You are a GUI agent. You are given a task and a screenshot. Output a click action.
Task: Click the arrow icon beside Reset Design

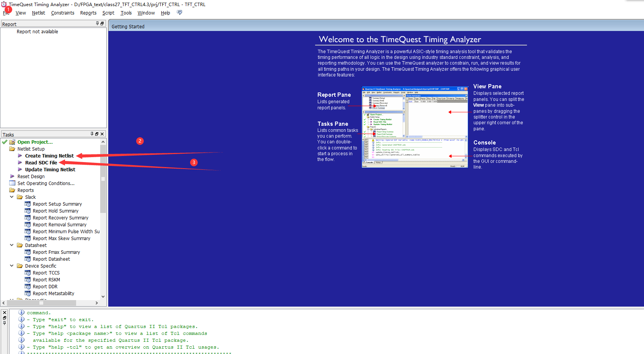click(x=12, y=176)
